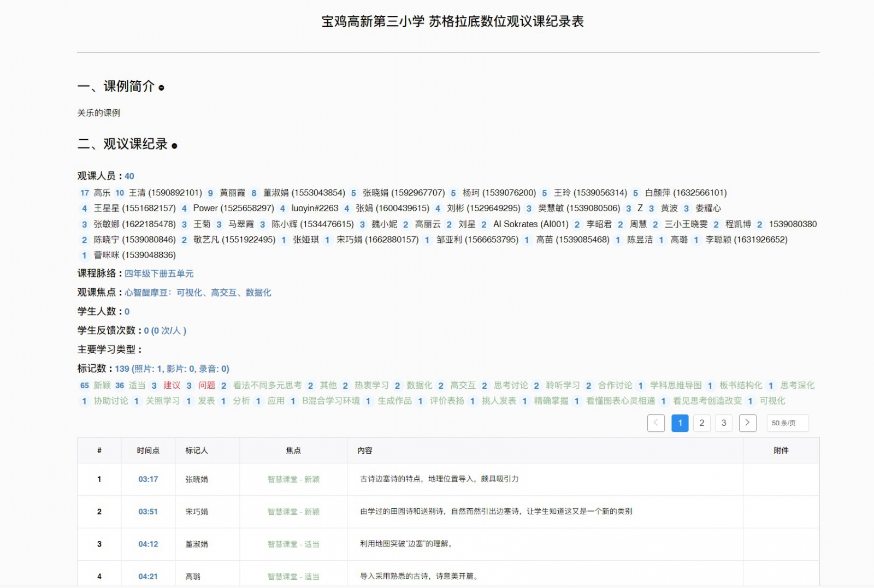
Task: Filter by observer AI Sokrates (AI001)
Action: (530, 224)
